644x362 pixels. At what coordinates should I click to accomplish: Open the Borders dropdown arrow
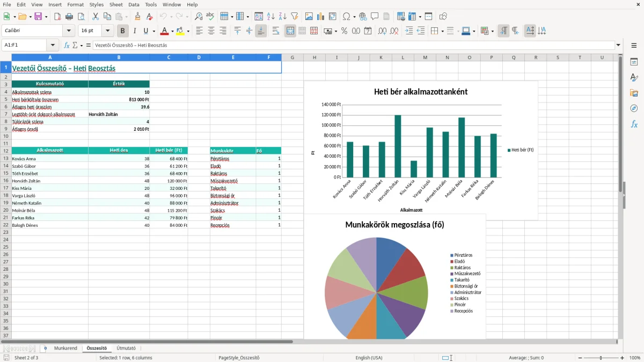click(443, 32)
